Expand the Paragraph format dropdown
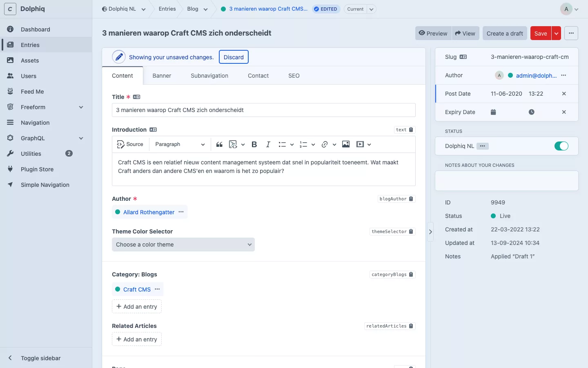Viewport: 588px width, 368px height. (180, 144)
